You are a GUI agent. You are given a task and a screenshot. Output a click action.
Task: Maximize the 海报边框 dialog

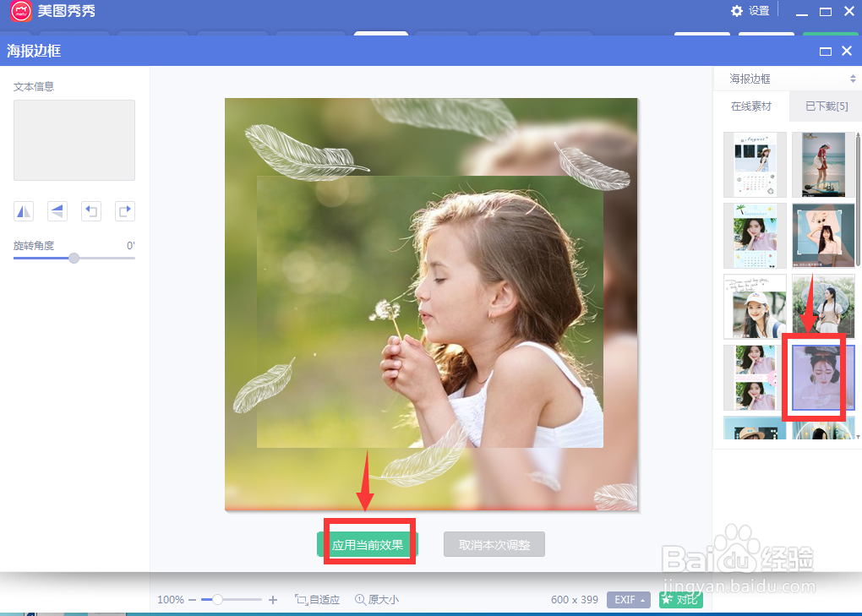click(825, 51)
